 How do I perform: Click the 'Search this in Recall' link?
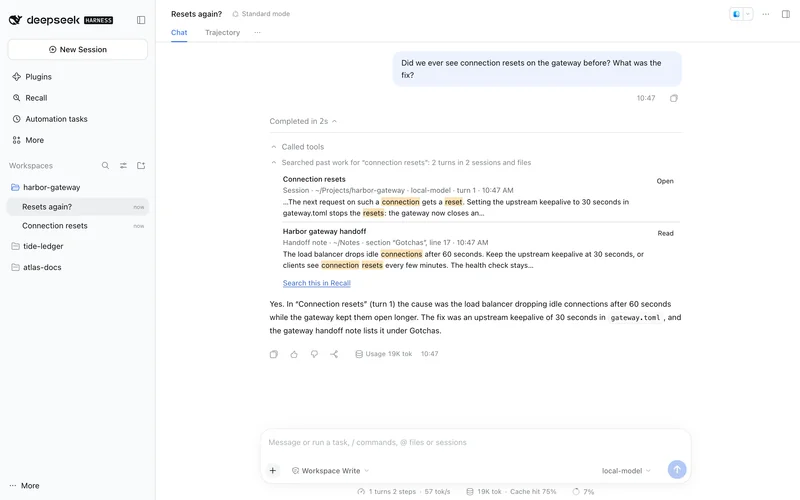pyautogui.click(x=316, y=283)
